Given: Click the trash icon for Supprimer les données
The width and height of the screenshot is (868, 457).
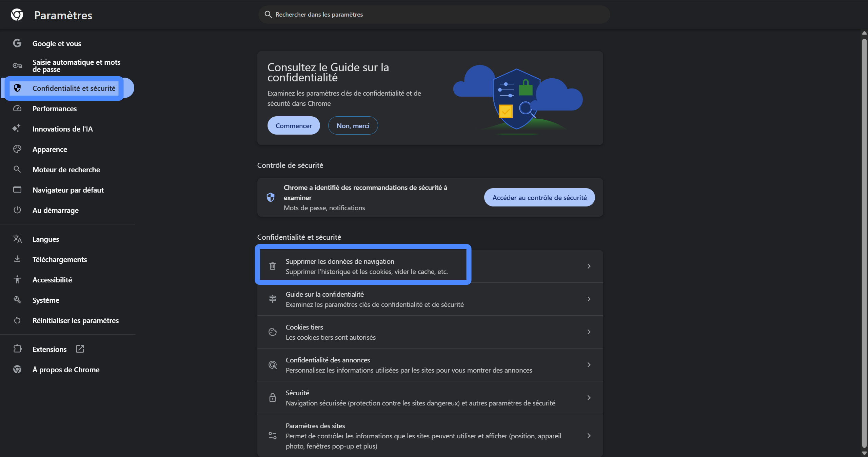Looking at the screenshot, I should (x=273, y=266).
